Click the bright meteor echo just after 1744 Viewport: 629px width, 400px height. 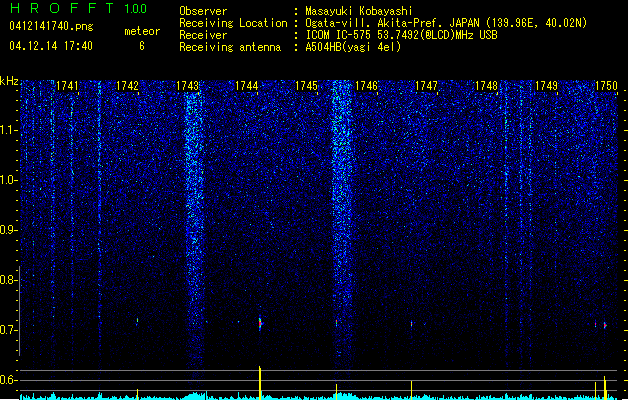[x=260, y=323]
